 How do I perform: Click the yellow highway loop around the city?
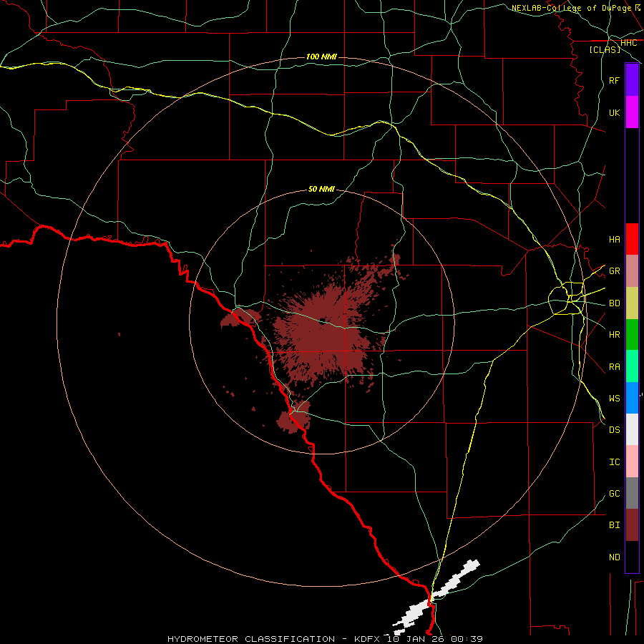567,298
